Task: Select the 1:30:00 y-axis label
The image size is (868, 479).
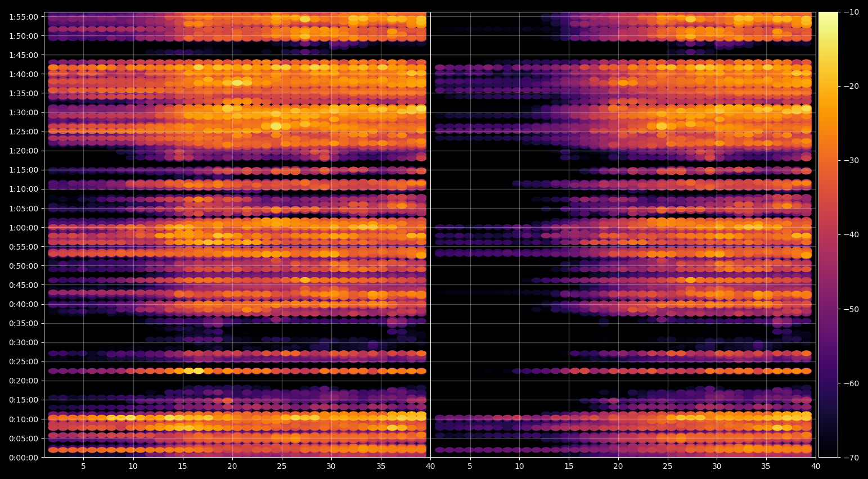Action: [x=24, y=112]
